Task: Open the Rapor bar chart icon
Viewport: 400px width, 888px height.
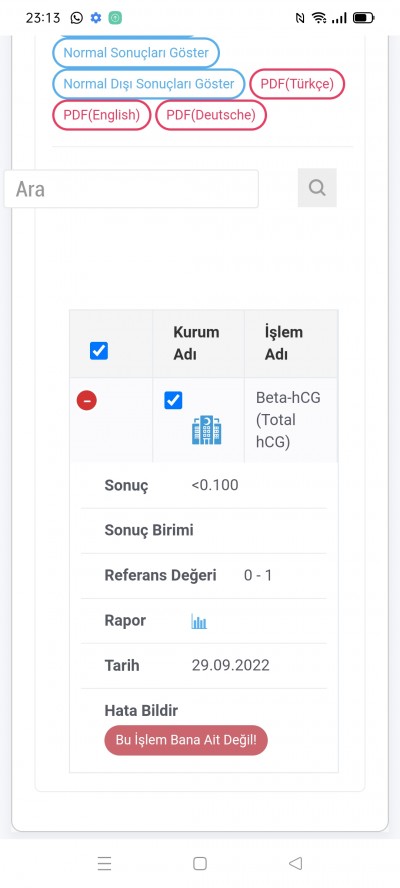Action: point(199,621)
